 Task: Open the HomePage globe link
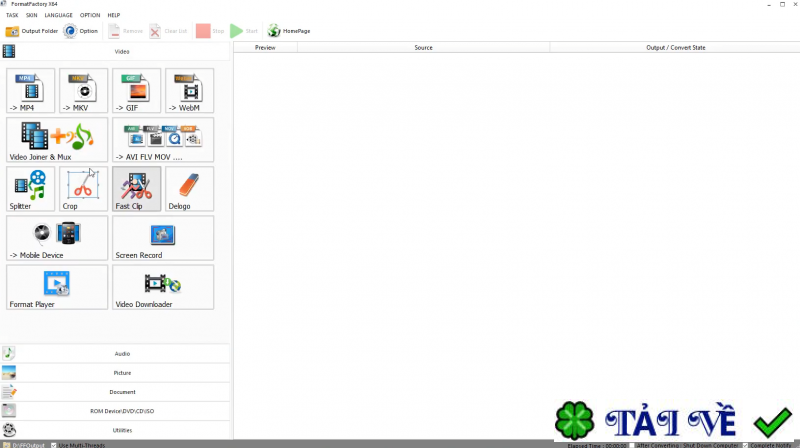289,31
